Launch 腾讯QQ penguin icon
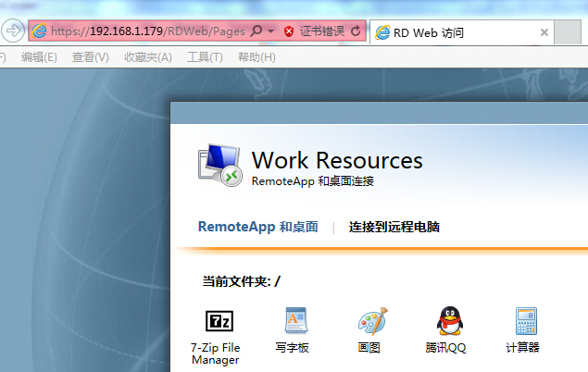Screen dimensions: 588x372 450,321
